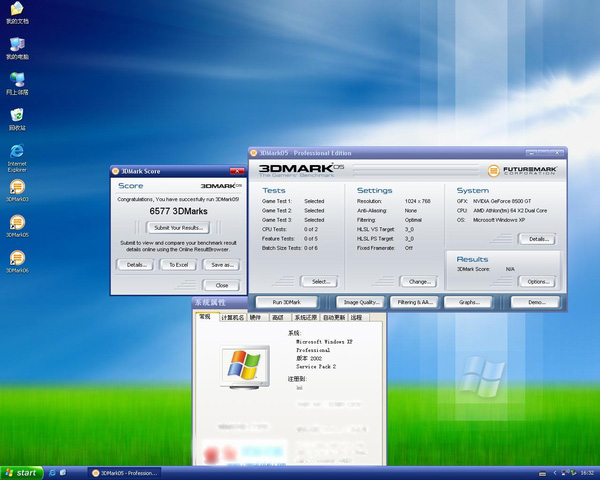This screenshot has width=600, height=480.
Task: Switch to the 硬件 (Hardware) tab
Action: coord(255,317)
